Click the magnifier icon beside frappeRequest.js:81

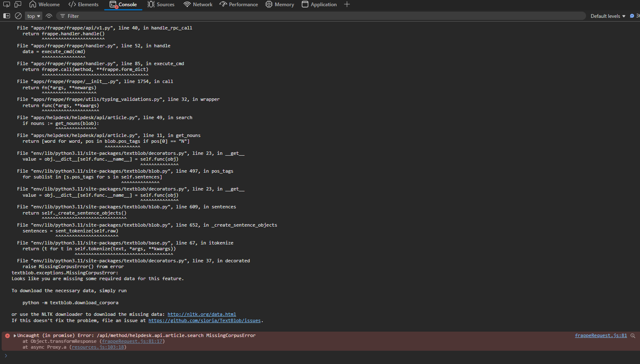pyautogui.click(x=632, y=335)
